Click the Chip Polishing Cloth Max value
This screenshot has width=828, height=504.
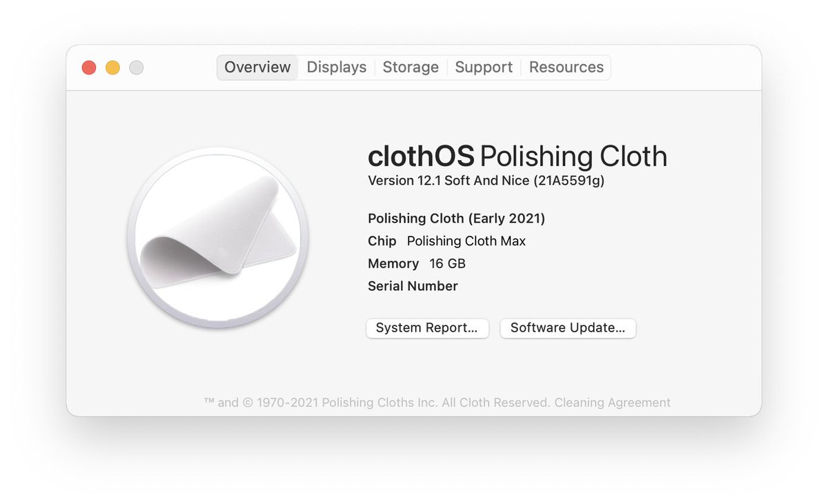(466, 241)
